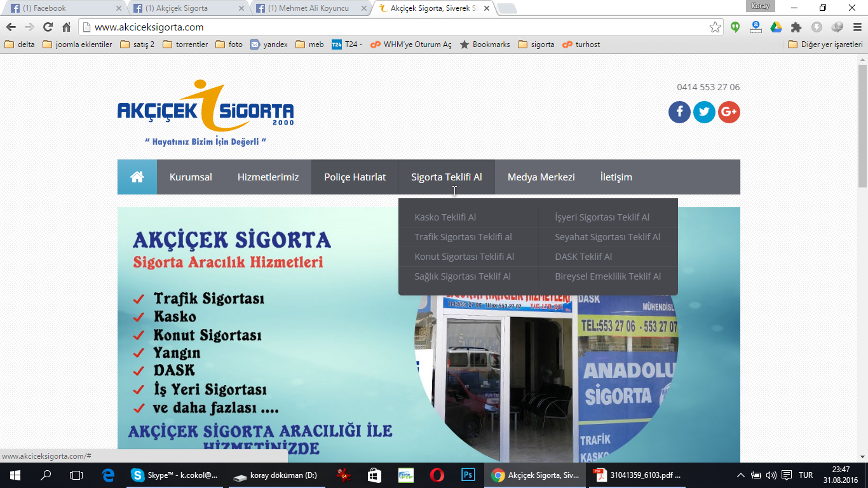Select Bireysel Emeklilik Teklif Al
868x488 pixels.
click(608, 276)
